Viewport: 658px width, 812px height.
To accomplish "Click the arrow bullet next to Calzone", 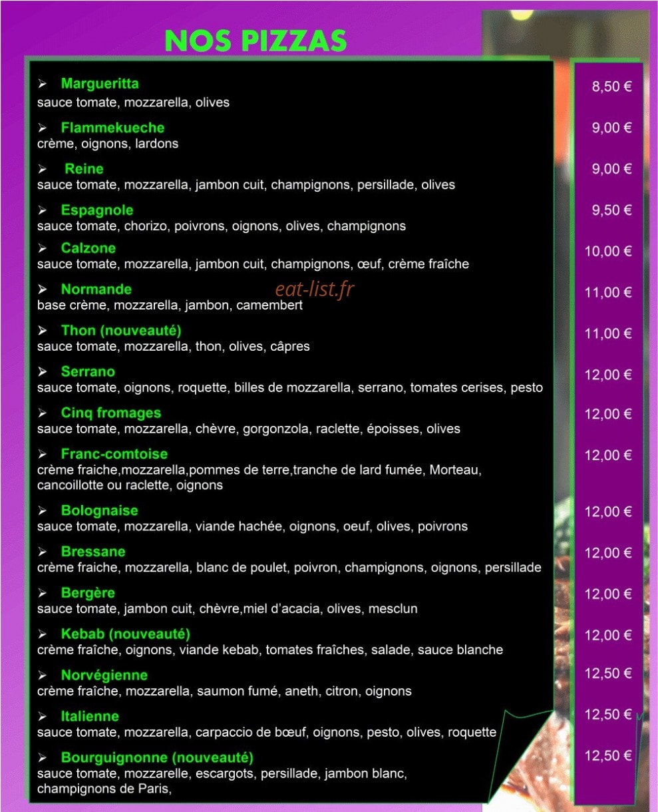I will (43, 248).
